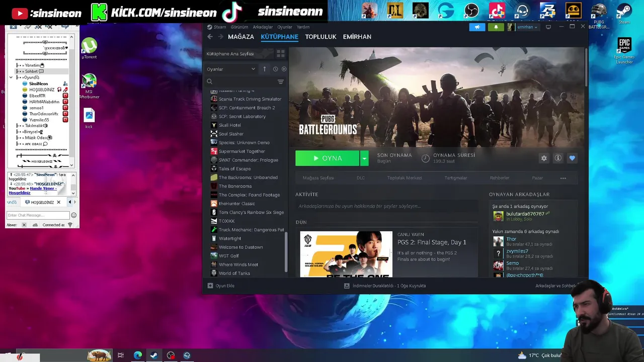Go back with Steam back arrow
The width and height of the screenshot is (644, 362).
pos(210,37)
